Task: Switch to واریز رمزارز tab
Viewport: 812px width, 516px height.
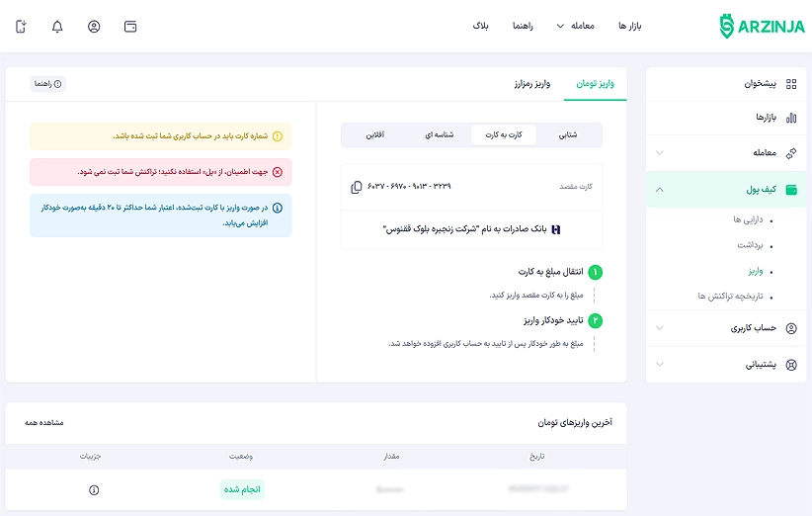Action: (532, 84)
